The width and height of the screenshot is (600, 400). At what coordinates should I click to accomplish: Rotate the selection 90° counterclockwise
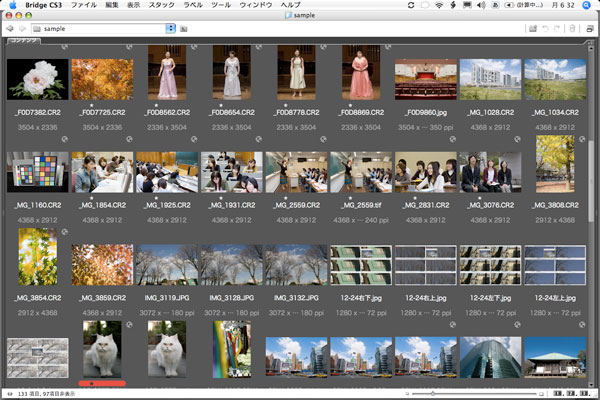pyautogui.click(x=545, y=29)
